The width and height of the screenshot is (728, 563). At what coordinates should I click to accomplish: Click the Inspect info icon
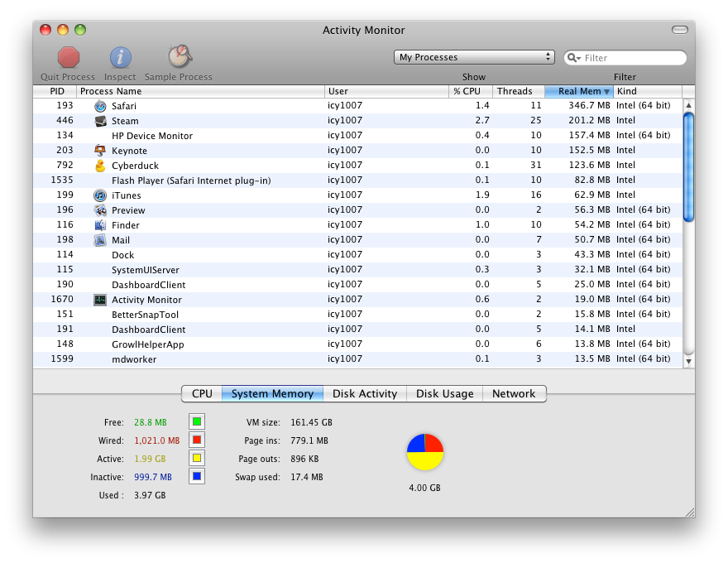[120, 58]
